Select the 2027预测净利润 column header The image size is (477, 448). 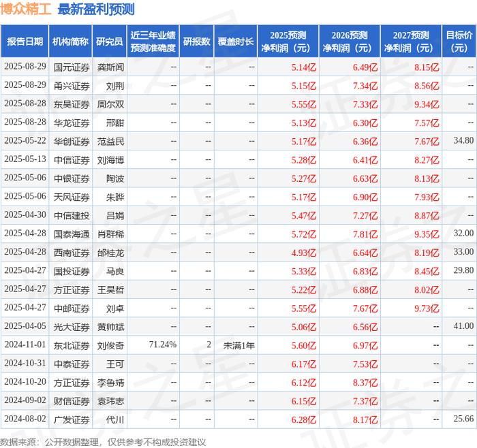coord(411,42)
